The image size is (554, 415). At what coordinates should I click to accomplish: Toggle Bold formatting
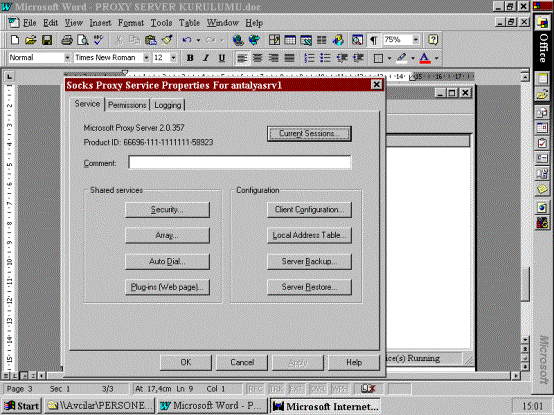tap(190, 58)
